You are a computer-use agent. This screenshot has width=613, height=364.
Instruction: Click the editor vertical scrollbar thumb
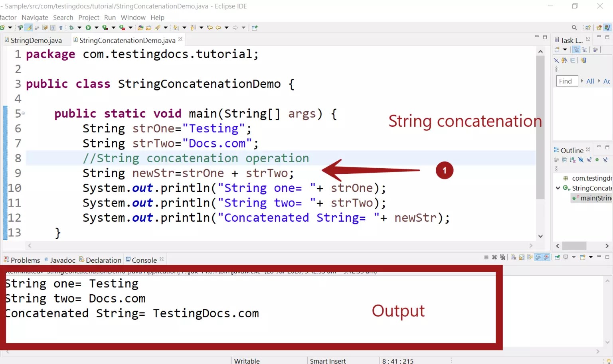(540, 128)
